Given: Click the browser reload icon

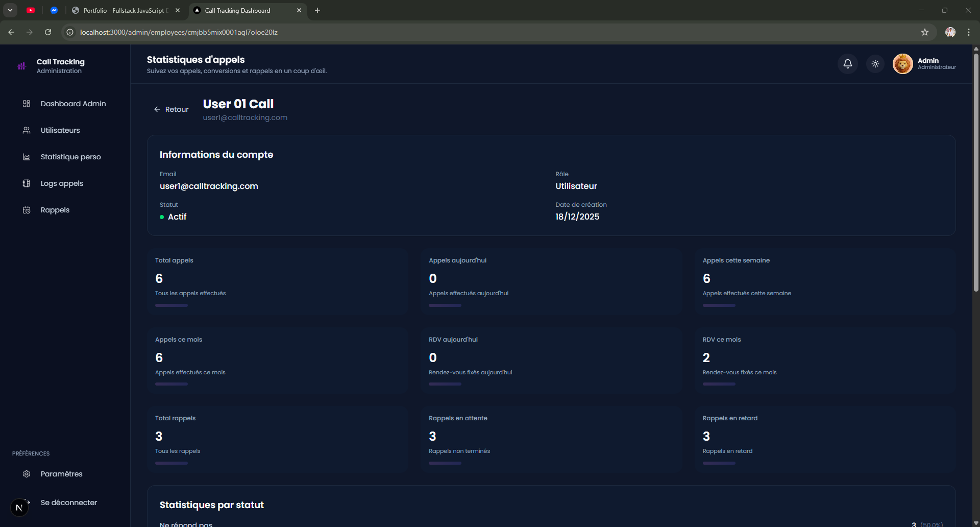Looking at the screenshot, I should click(48, 32).
